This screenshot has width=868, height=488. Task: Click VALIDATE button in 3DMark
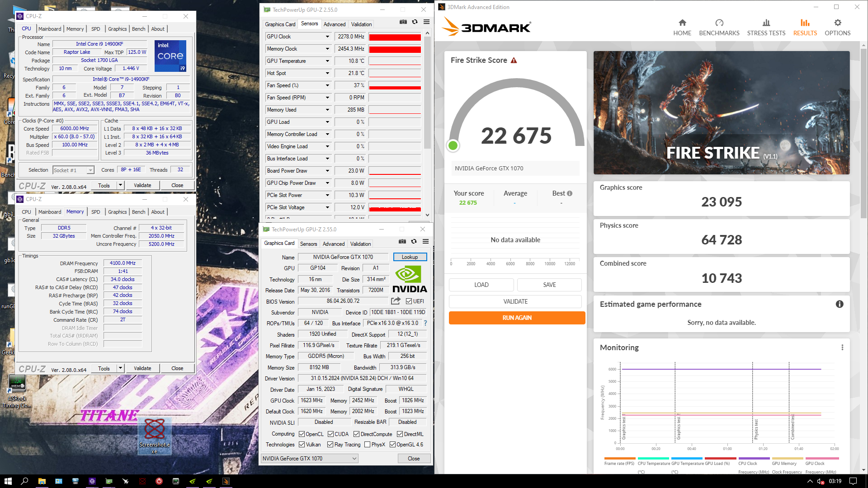515,301
